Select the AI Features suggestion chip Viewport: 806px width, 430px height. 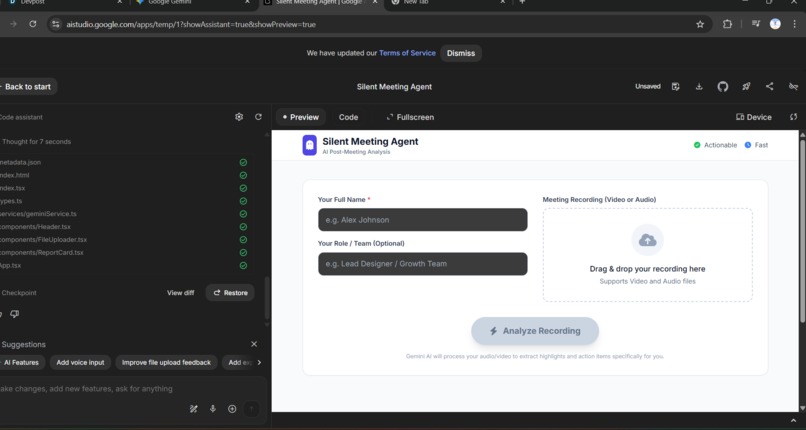point(22,363)
